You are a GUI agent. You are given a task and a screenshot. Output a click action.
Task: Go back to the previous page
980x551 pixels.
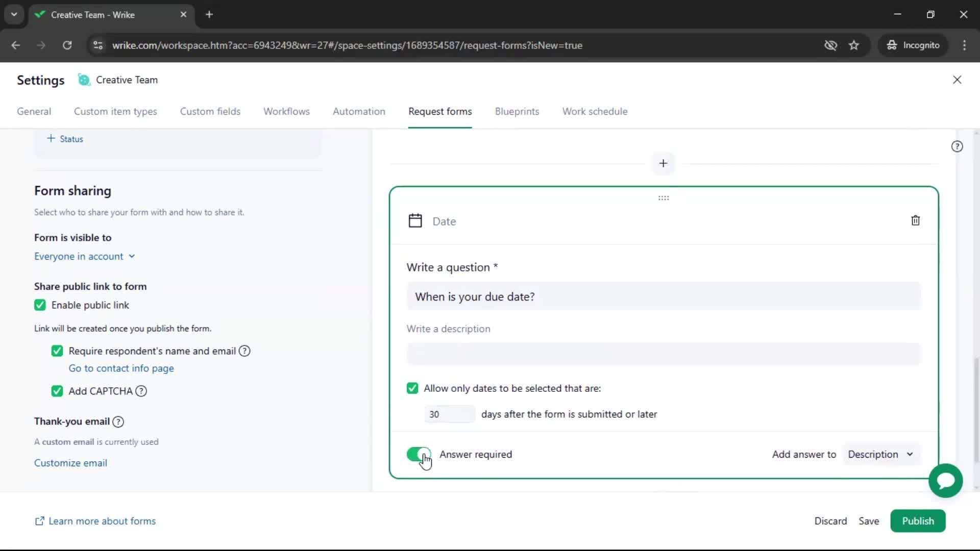pyautogui.click(x=16, y=45)
